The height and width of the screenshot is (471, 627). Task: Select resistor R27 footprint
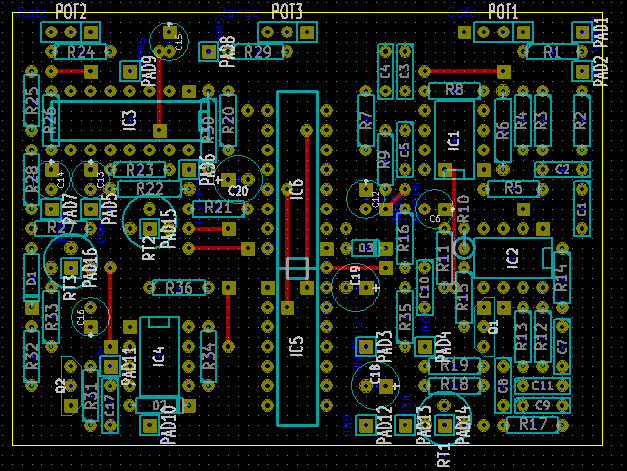(61, 228)
